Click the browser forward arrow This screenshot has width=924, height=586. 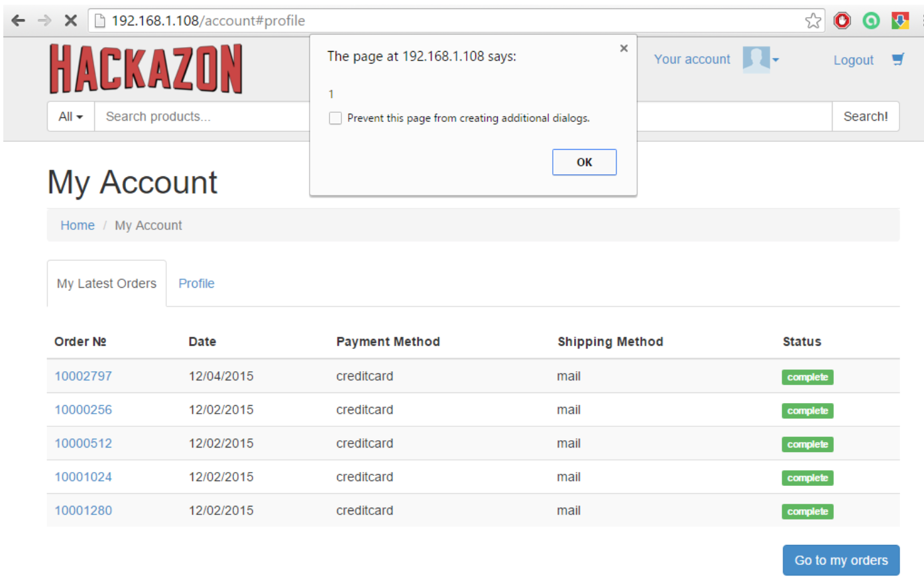tap(44, 21)
